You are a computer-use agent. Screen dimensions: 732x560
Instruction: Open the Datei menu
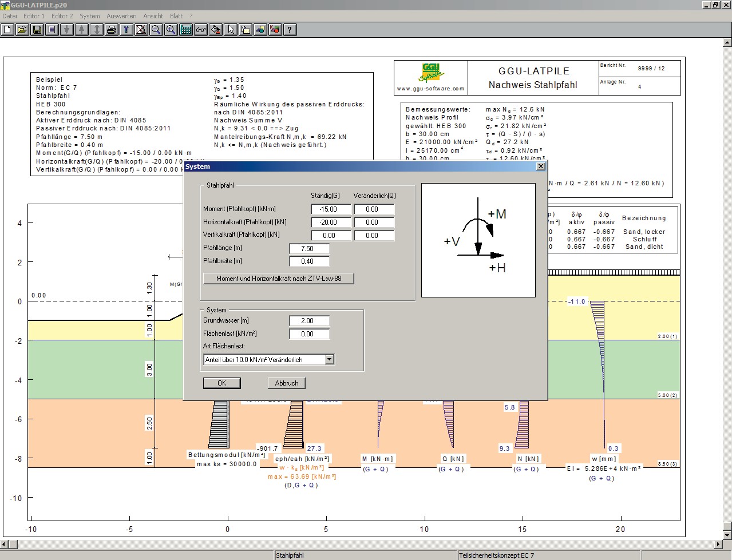click(x=10, y=16)
